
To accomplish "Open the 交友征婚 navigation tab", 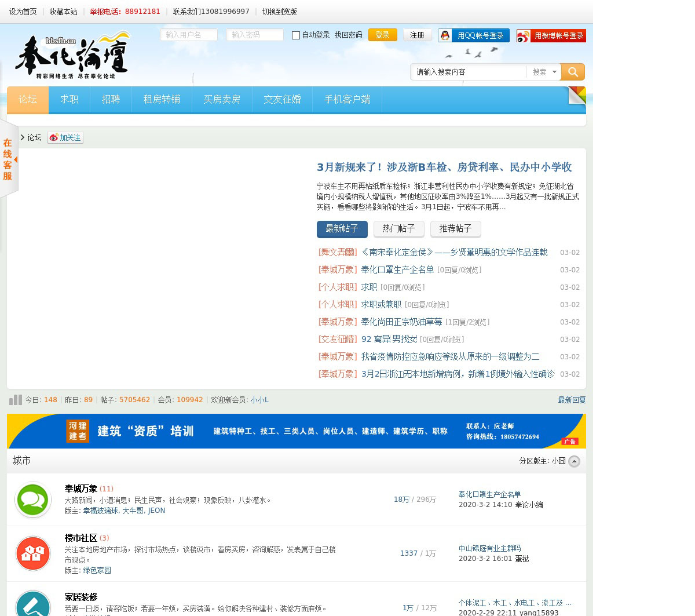I will 283,99.
